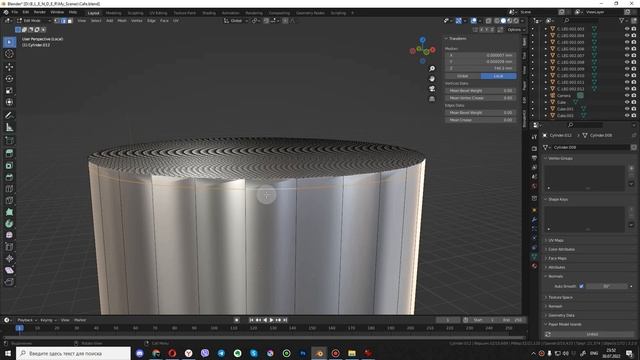Viewport: 640px width, 360px height.
Task: Open Modifier properties wrench tab
Action: (534, 220)
